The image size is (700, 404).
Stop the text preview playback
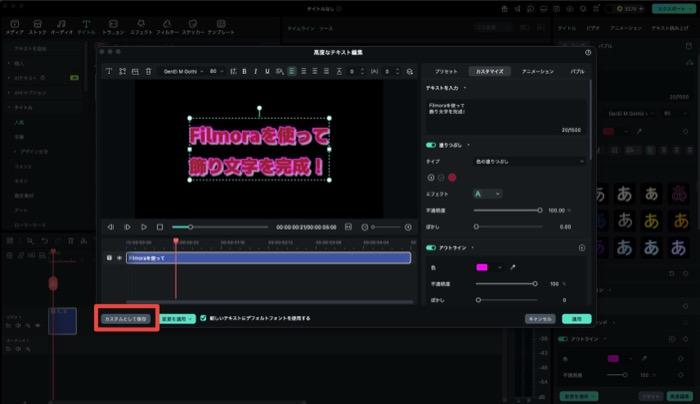(x=160, y=227)
